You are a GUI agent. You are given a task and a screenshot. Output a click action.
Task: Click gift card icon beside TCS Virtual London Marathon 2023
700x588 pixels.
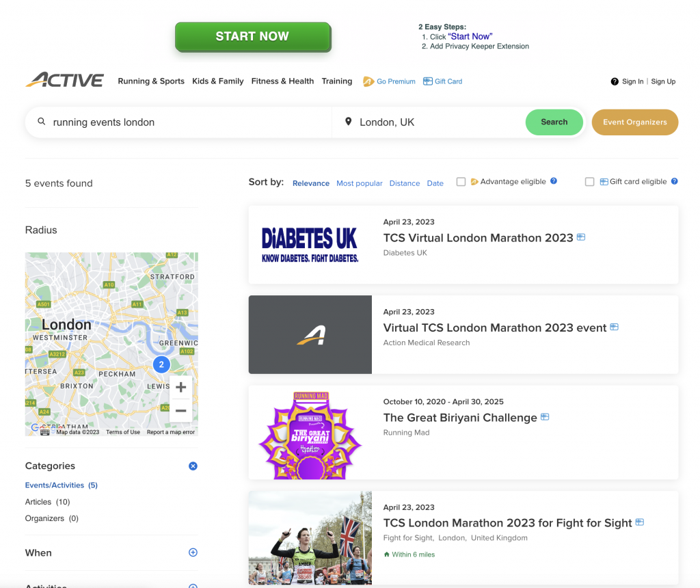tap(581, 237)
